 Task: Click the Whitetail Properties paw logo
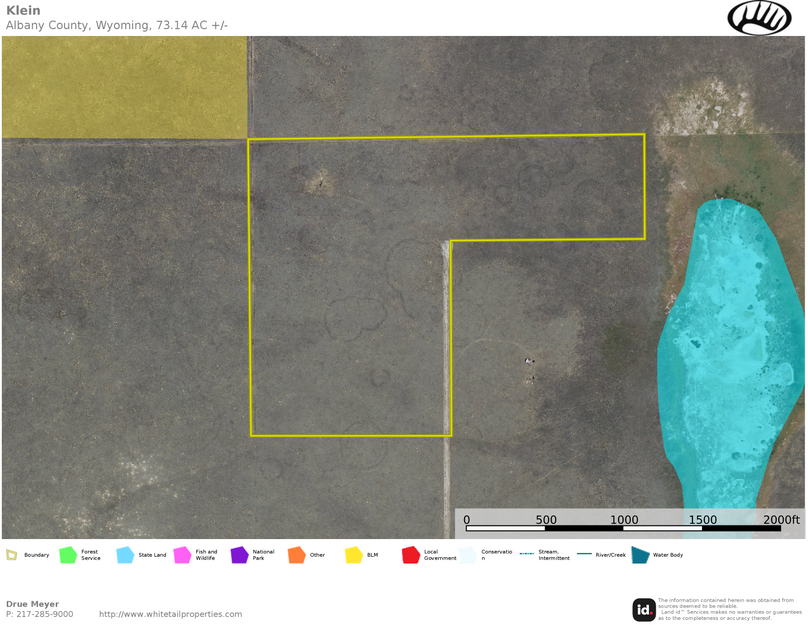click(x=759, y=18)
